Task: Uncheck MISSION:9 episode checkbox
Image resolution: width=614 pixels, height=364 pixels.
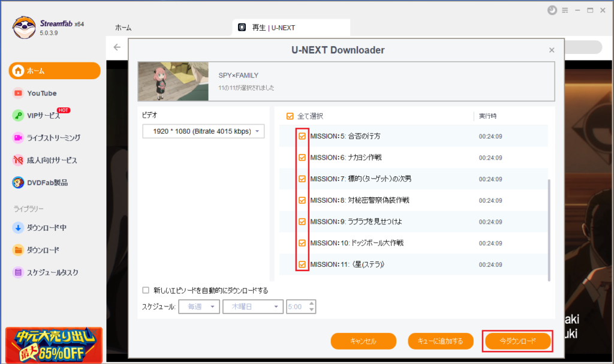Action: pyautogui.click(x=302, y=222)
